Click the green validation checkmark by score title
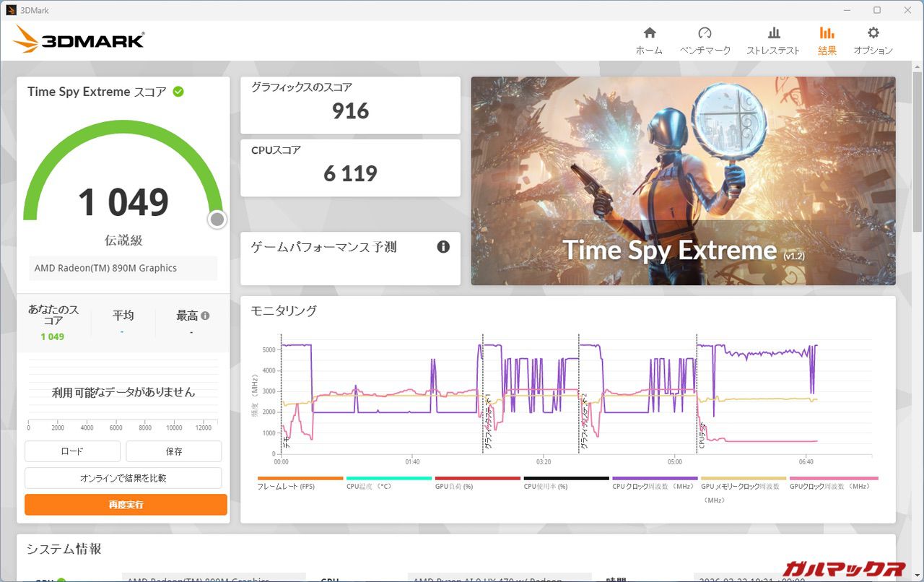Screen dimensions: 924x582 point(178,92)
